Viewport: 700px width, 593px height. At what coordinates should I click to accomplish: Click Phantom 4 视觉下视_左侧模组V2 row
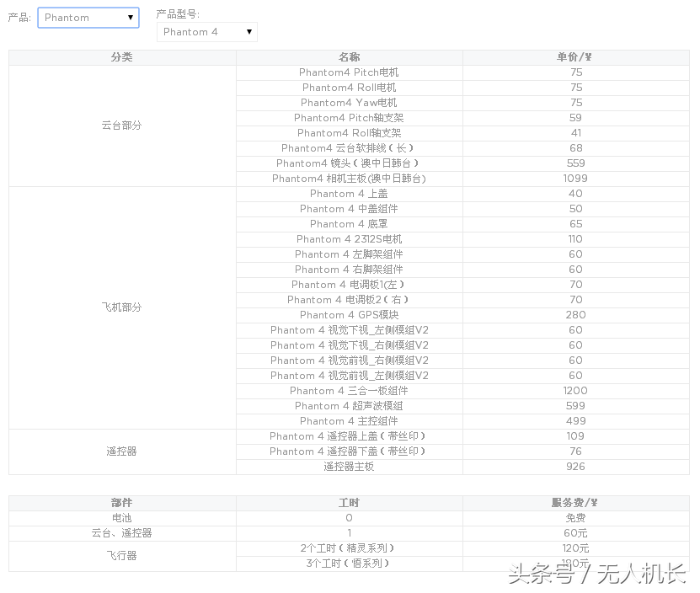(349, 330)
